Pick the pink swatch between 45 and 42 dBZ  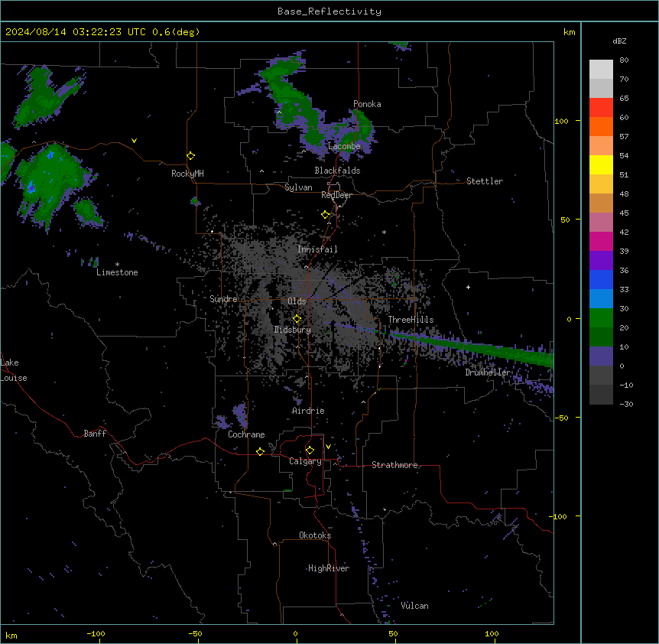coord(601,223)
